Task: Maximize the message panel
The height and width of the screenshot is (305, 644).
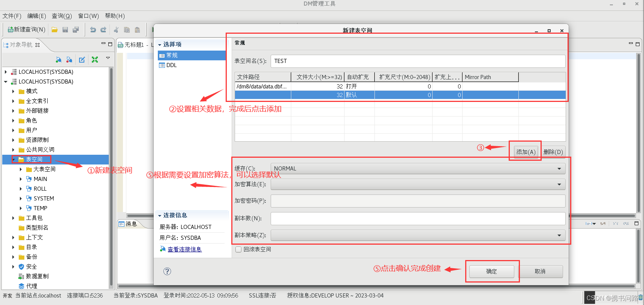Action: point(637,223)
